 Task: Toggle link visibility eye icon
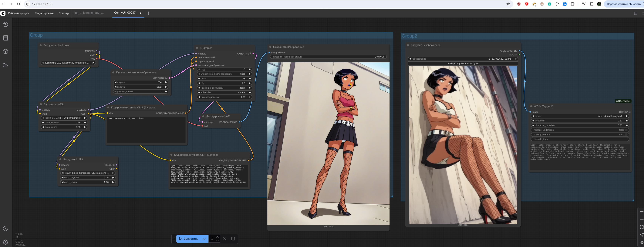[642, 242]
